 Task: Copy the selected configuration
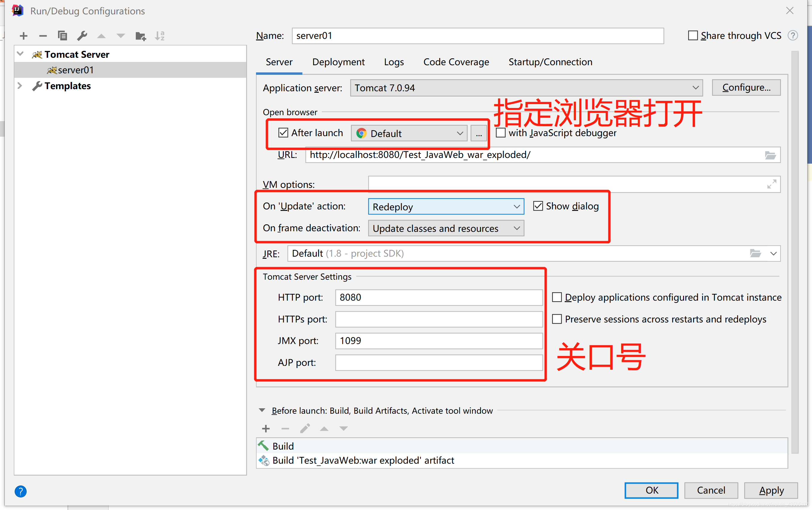(63, 36)
